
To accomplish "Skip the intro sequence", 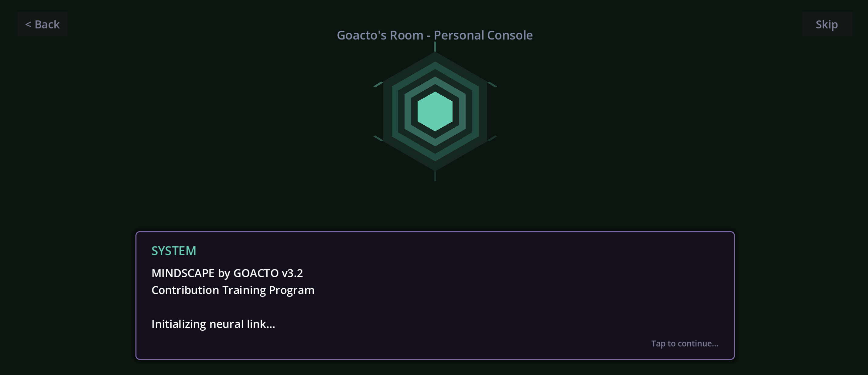I will pyautogui.click(x=827, y=24).
